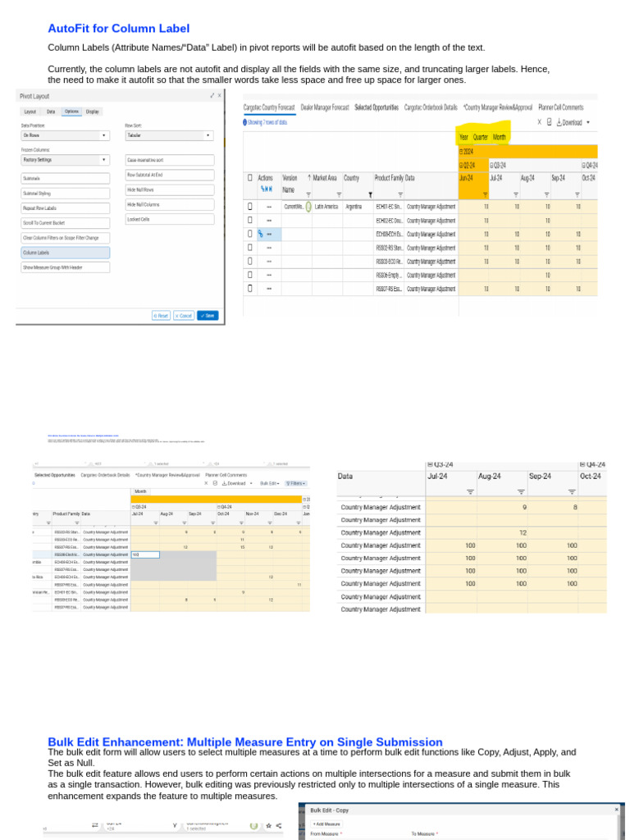
Task: Enable Hide Null Columns
Action: [170, 204]
